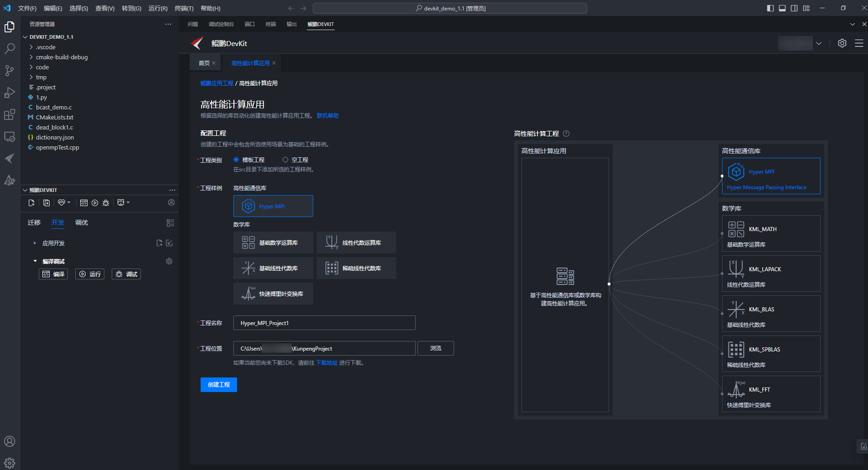Viewport: 868px width, 470px height.
Task: Open the Search view in activity bar
Action: [x=10, y=49]
